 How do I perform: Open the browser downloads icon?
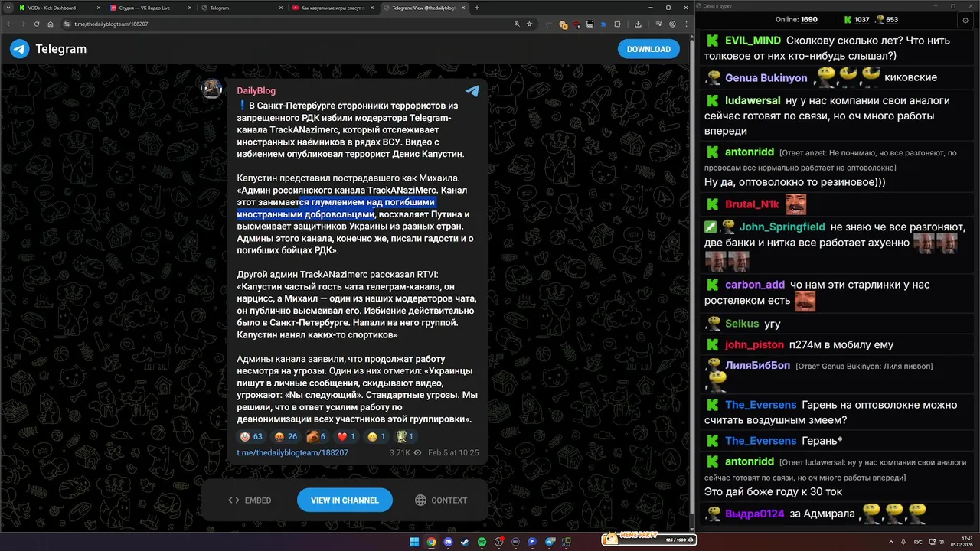point(638,24)
